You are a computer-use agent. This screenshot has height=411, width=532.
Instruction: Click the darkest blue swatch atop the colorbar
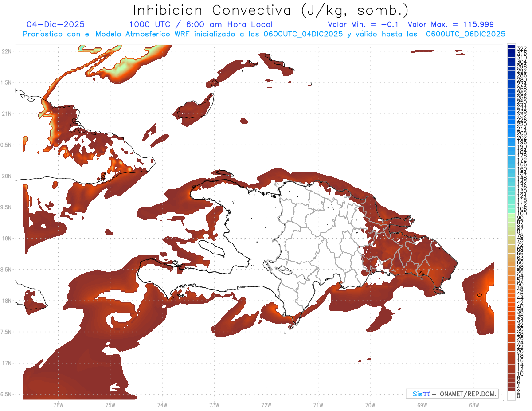(511, 47)
